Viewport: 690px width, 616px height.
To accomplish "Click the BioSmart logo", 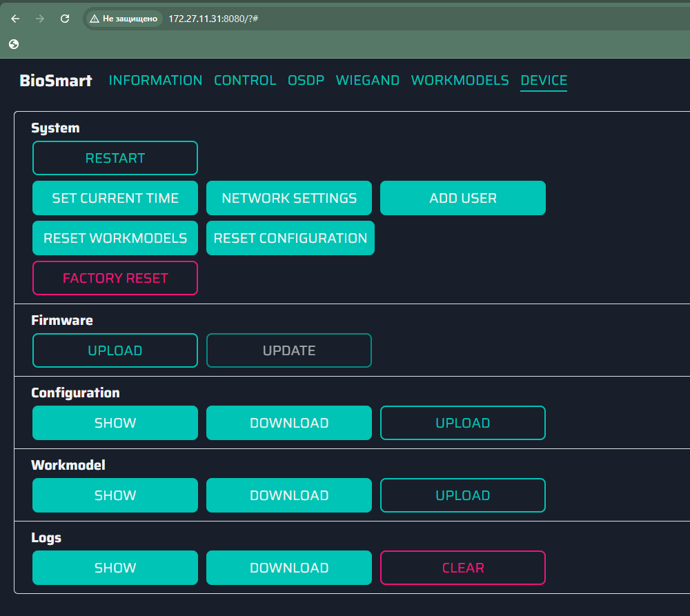I will pyautogui.click(x=56, y=81).
